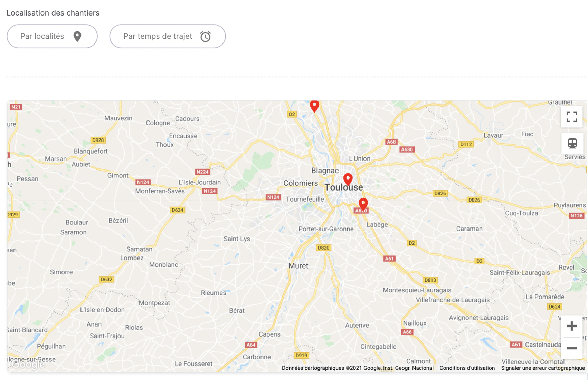The image size is (588, 388).
Task: Click the 'Portet-sur-Garonne' map label
Action: point(326,229)
